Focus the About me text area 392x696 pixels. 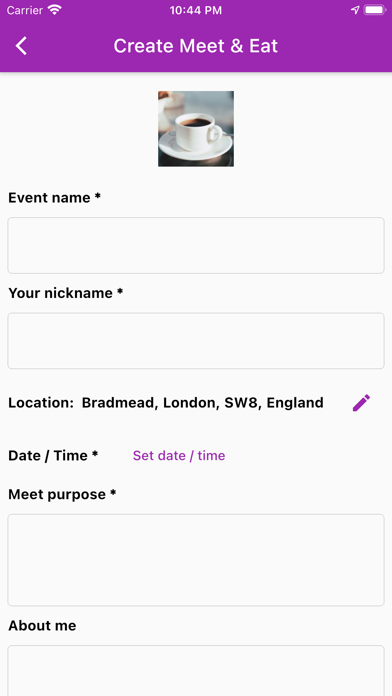coord(196,671)
